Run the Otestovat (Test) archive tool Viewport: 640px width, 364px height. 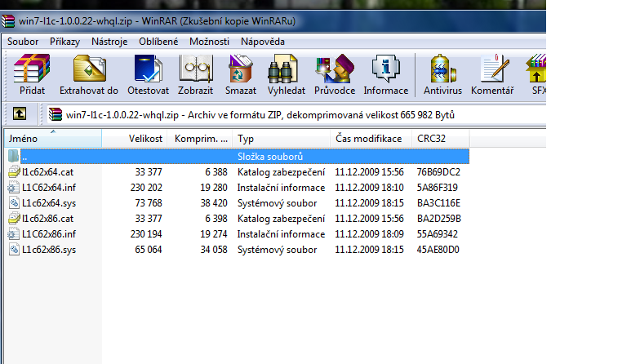148,69
